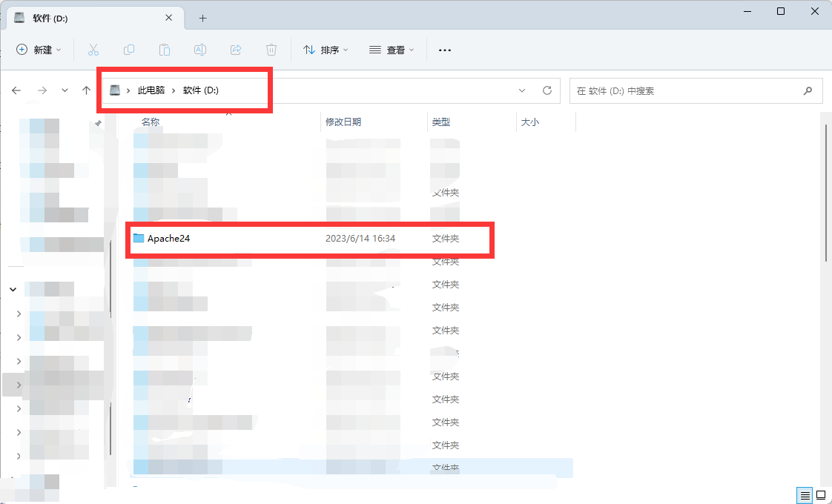Click the Delete (trash) icon

pyautogui.click(x=271, y=49)
